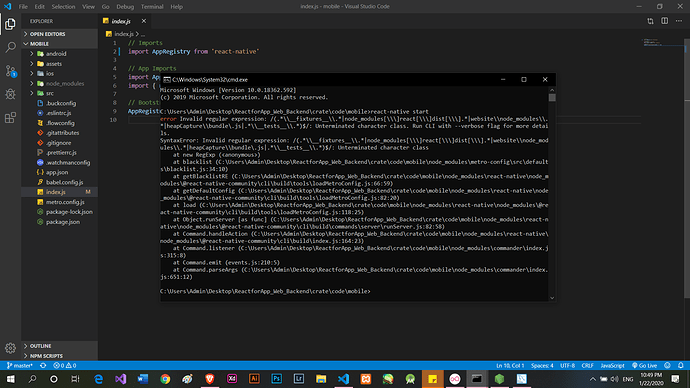Expand the NPM SCRIPTS section
Viewport: 690px width, 388px height.
coord(46,356)
